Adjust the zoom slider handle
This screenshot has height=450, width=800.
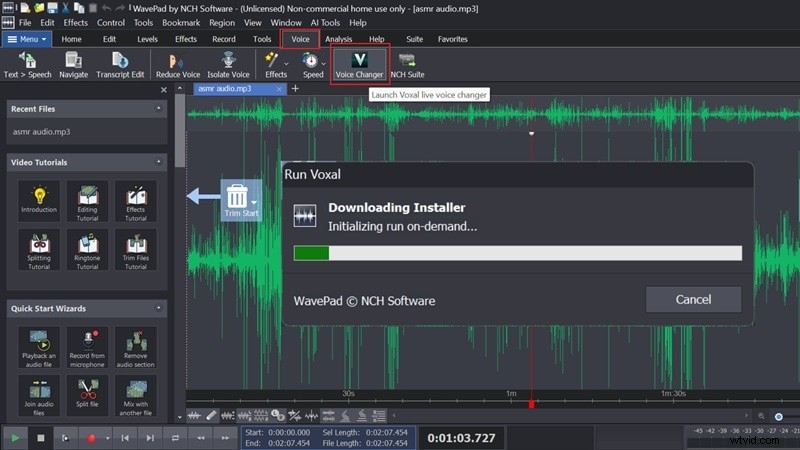(779, 416)
